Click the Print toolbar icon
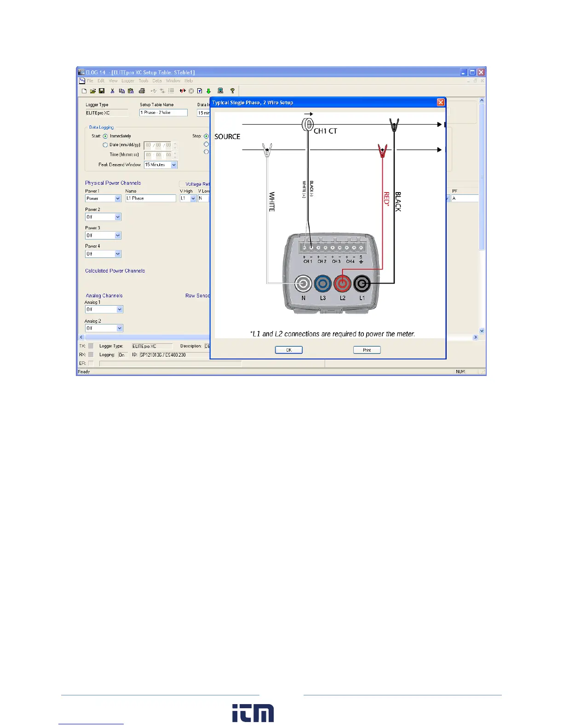The width and height of the screenshot is (563, 728). [x=142, y=91]
